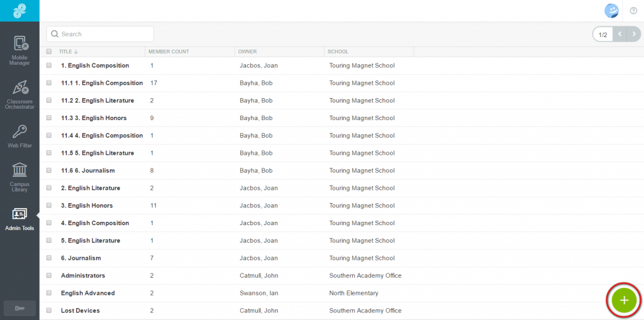Click owner Jacbos, Joan in 6. Journalism row
Screen dimensions: 644x320
pyautogui.click(x=258, y=258)
